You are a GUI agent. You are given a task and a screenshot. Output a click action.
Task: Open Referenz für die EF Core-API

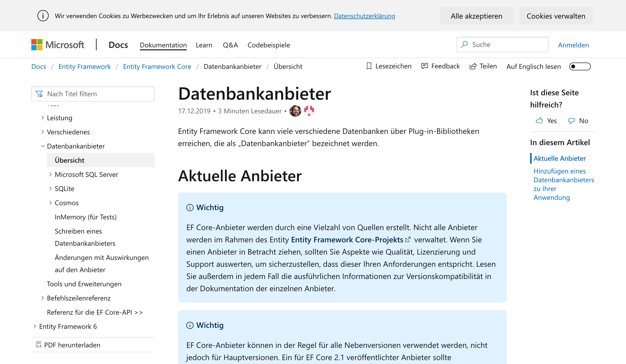pos(95,312)
